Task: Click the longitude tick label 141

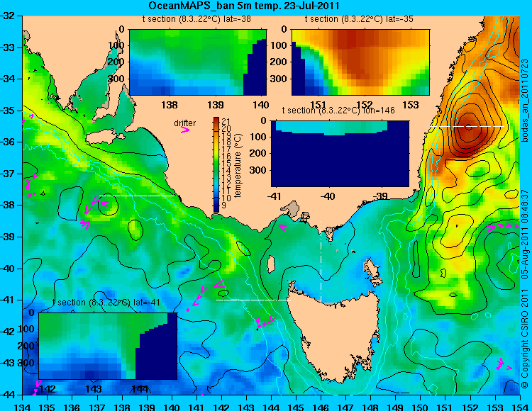Action: tap(196, 407)
